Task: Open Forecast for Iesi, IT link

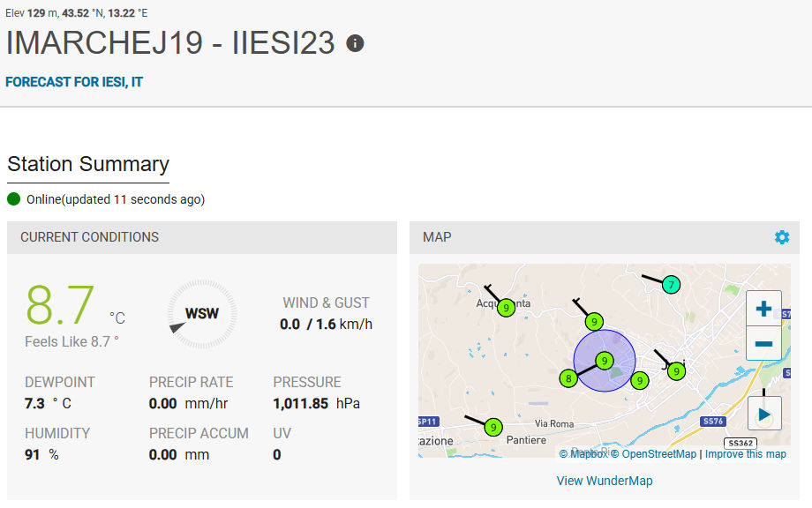Action: click(74, 82)
